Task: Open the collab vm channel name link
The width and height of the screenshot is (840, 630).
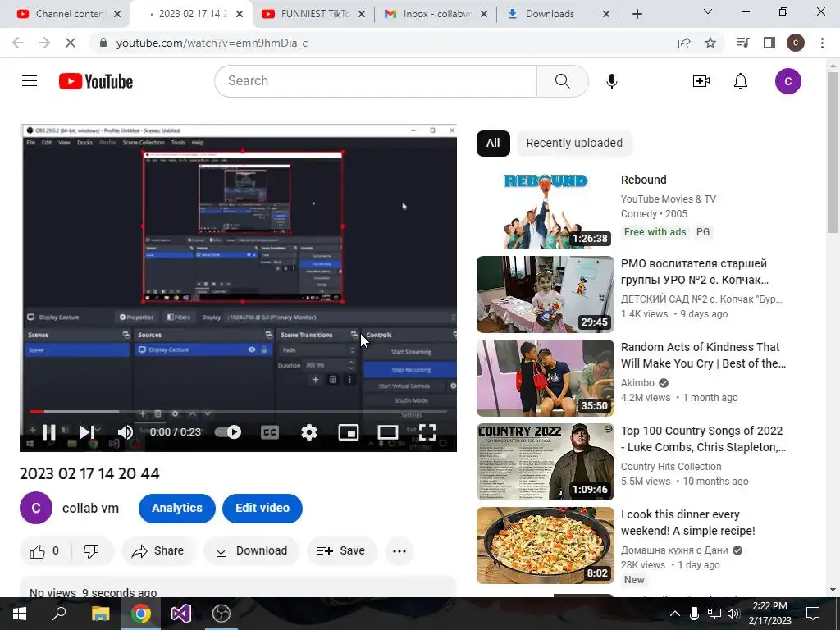Action: [x=90, y=508]
